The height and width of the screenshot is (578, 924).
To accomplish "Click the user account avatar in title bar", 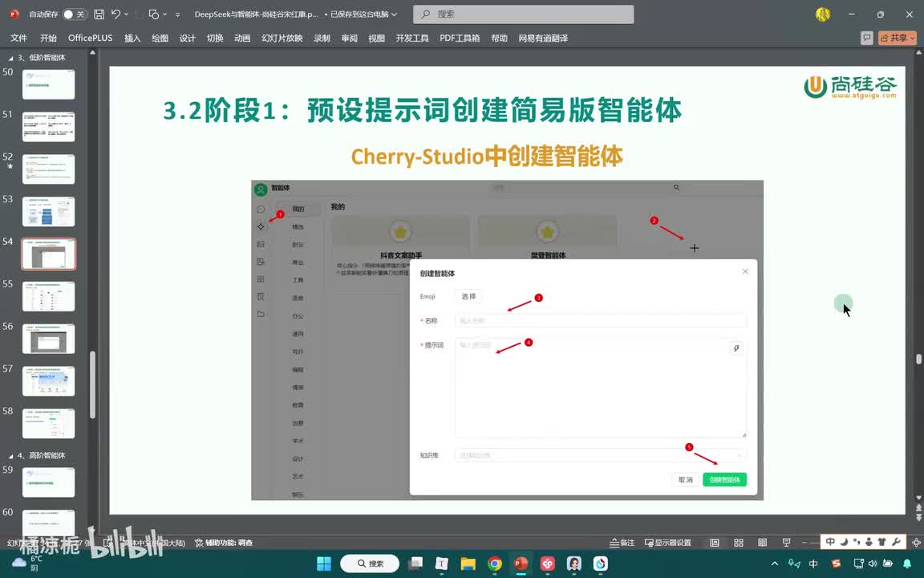I will pos(823,14).
